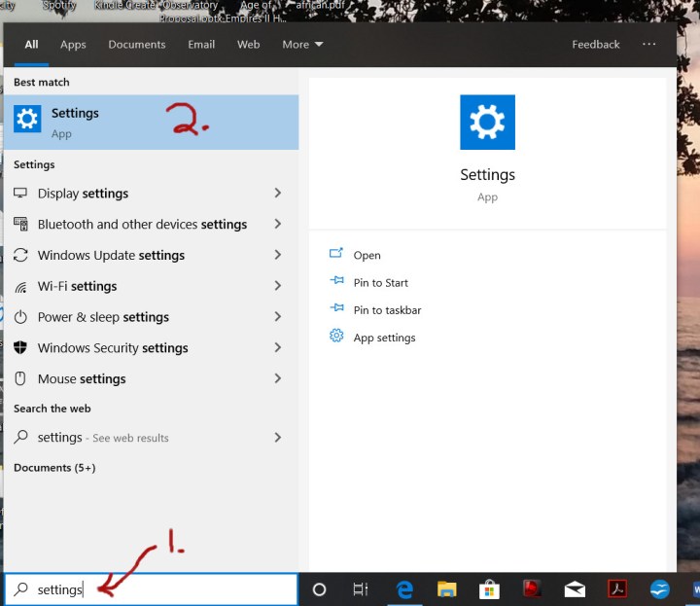Image resolution: width=700 pixels, height=606 pixels.
Task: Switch to the Apps search tab
Action: (73, 45)
